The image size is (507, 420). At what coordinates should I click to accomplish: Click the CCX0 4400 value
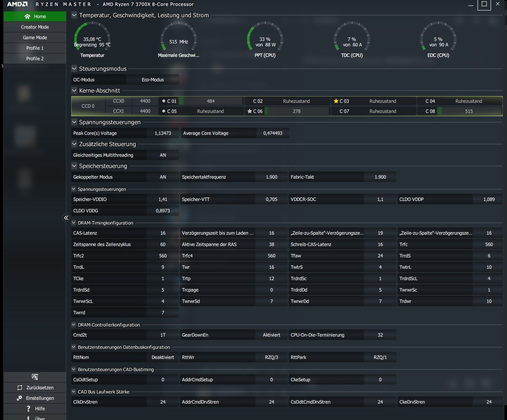(x=145, y=101)
